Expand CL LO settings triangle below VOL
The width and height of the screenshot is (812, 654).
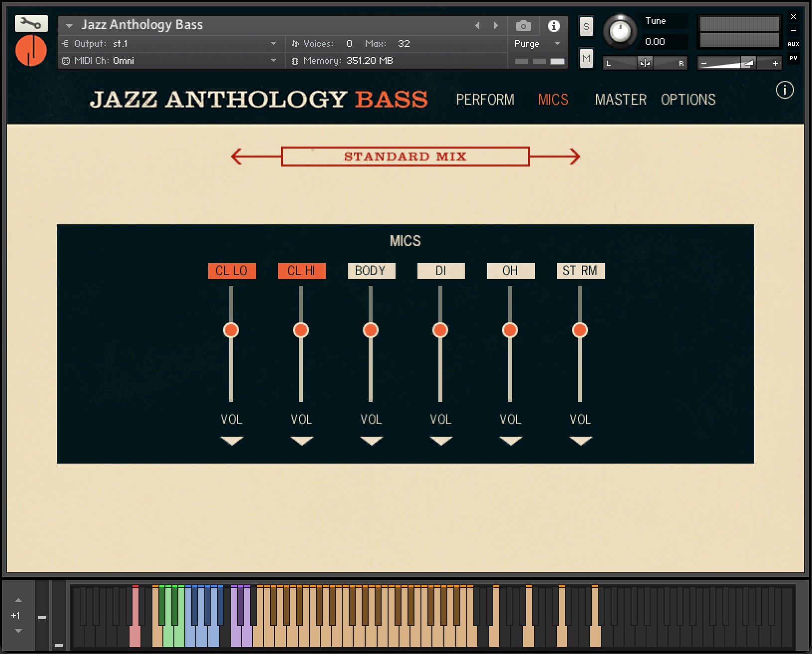click(232, 441)
